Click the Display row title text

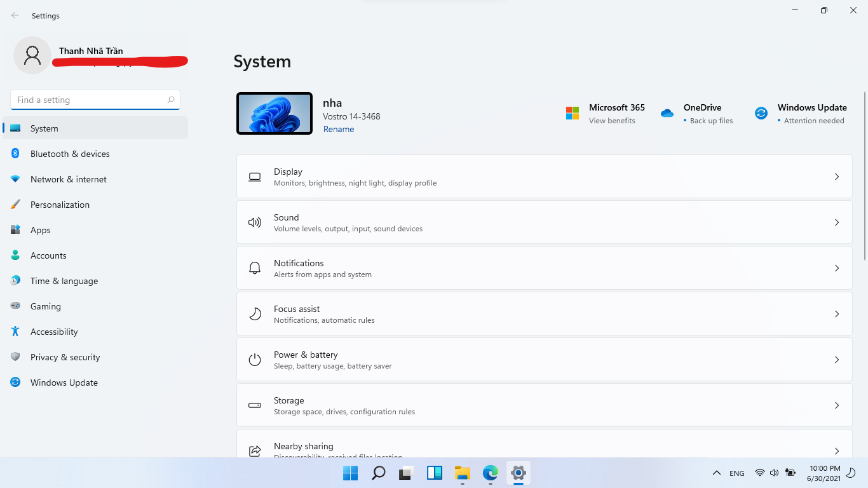tap(288, 172)
